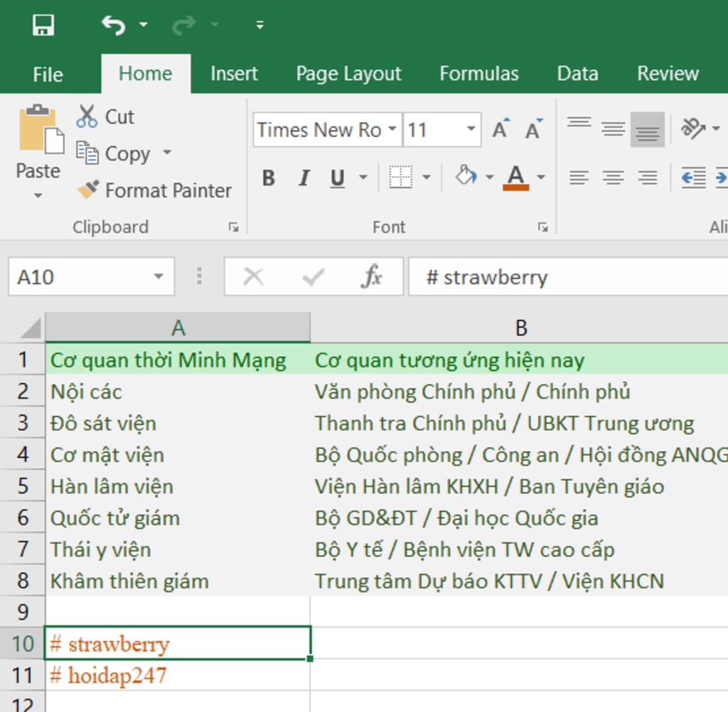Toggle Italic formatting
The image size is (728, 712).
(304, 178)
